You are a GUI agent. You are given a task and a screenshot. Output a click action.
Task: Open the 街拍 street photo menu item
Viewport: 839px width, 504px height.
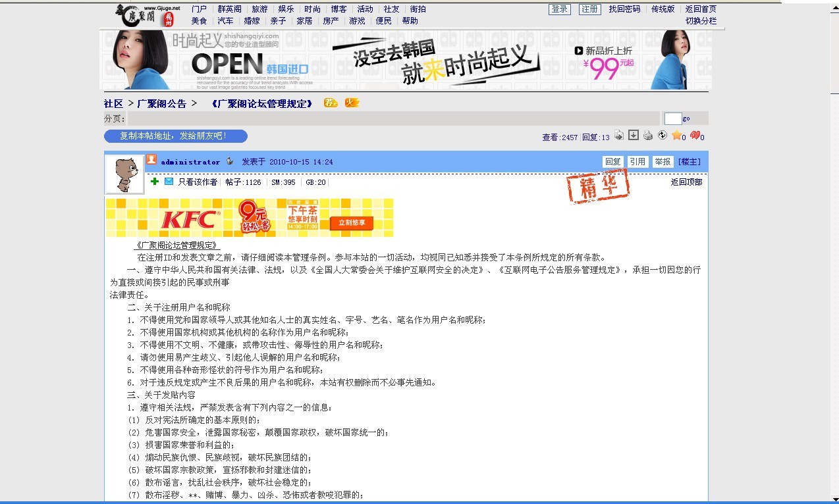(418, 9)
